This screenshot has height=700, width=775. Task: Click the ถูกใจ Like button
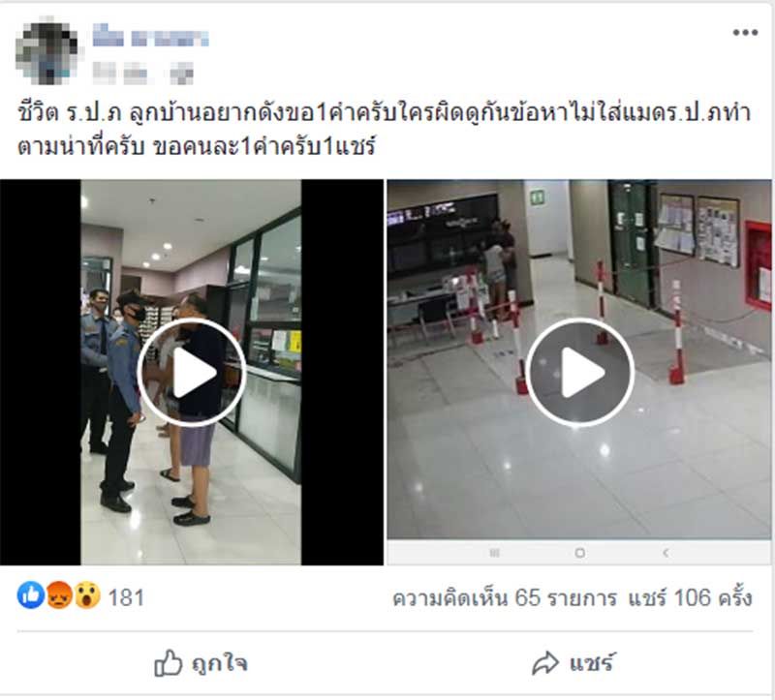click(x=201, y=663)
